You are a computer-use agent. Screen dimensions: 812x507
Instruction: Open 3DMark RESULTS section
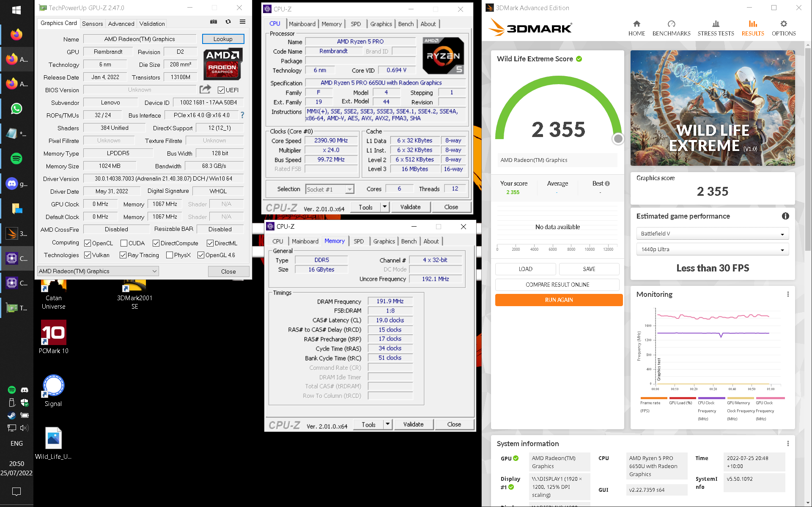pos(753,28)
